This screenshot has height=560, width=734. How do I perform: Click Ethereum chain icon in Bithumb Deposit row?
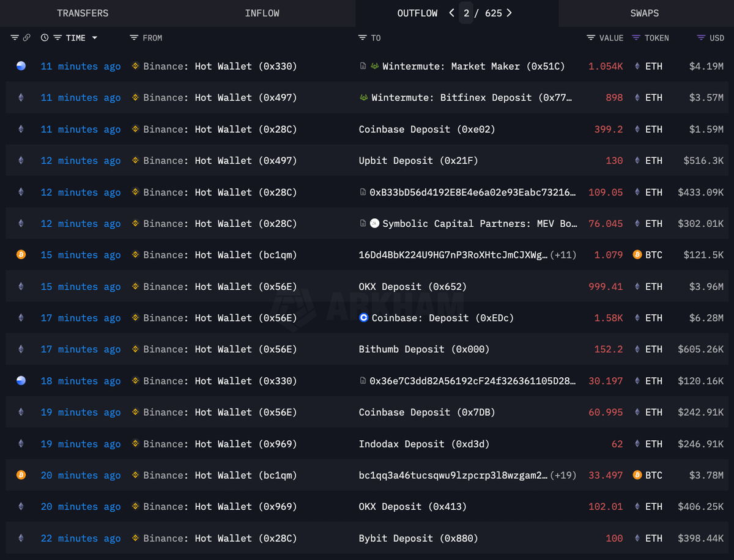[21, 349]
